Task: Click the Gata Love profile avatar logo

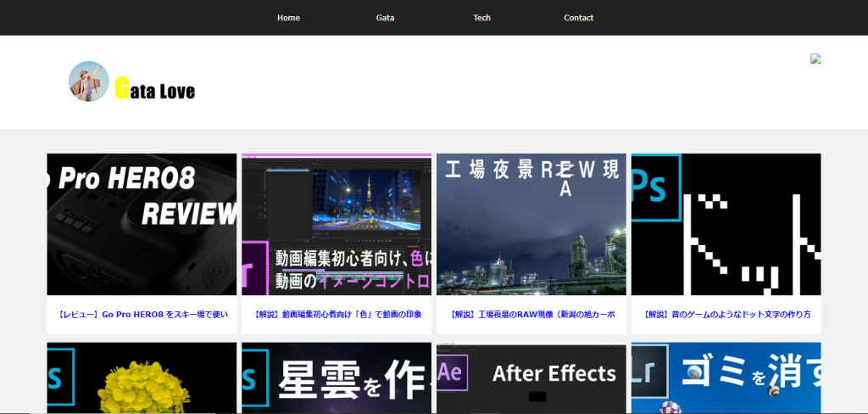Action: click(x=88, y=81)
